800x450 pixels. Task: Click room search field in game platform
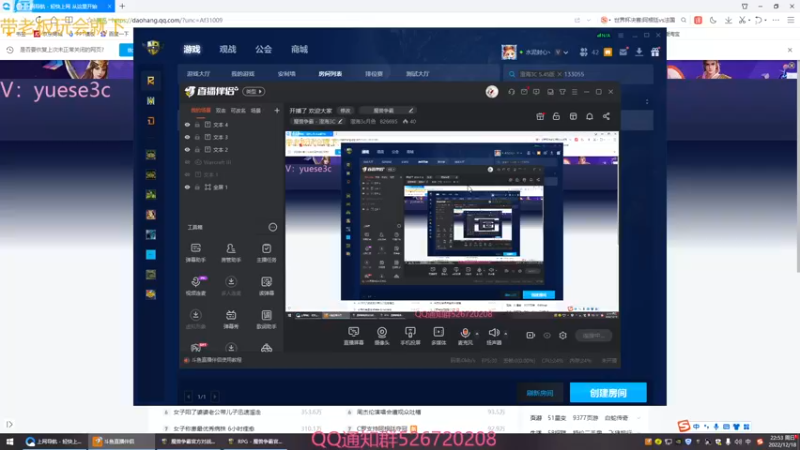coord(578,74)
